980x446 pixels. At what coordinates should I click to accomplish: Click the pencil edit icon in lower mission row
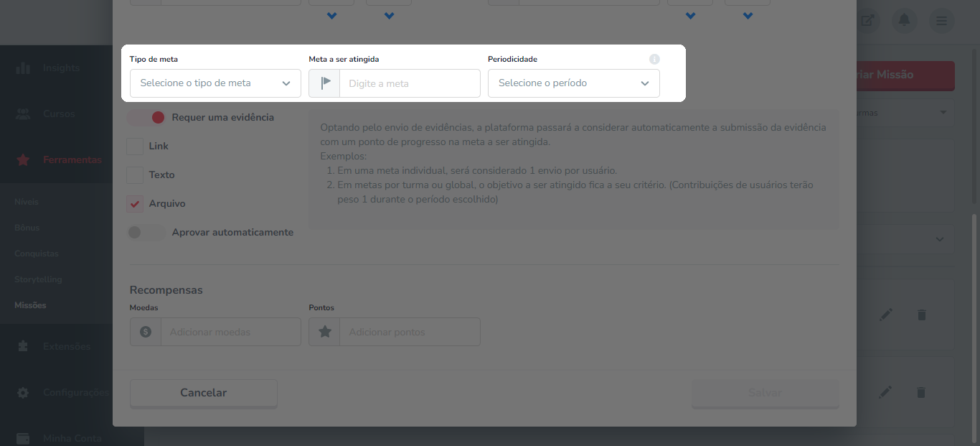[886, 392]
